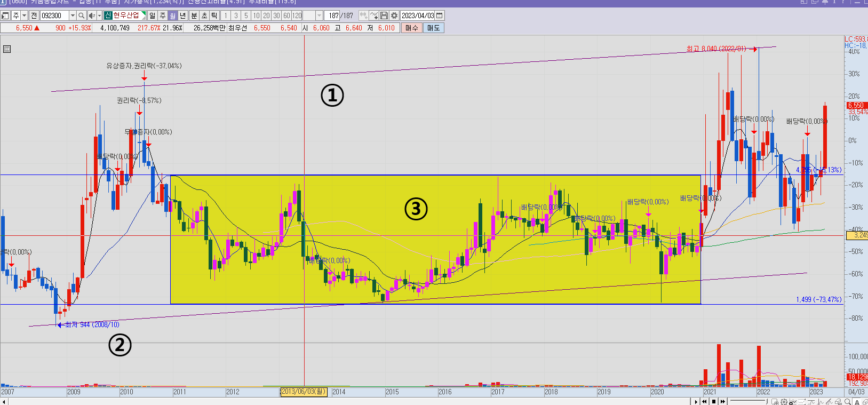Click the speaker sound icon in toolbar
The width and height of the screenshot is (868, 405).
(x=91, y=15)
